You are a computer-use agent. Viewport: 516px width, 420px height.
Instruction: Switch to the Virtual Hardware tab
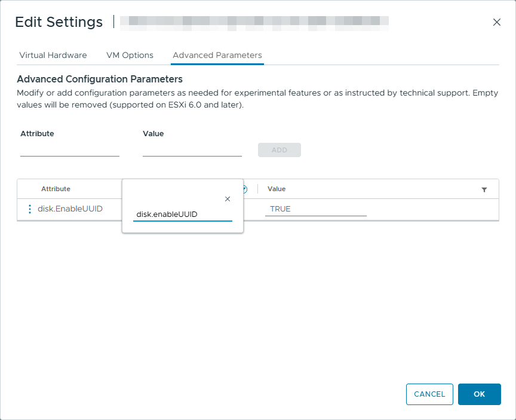pos(53,55)
